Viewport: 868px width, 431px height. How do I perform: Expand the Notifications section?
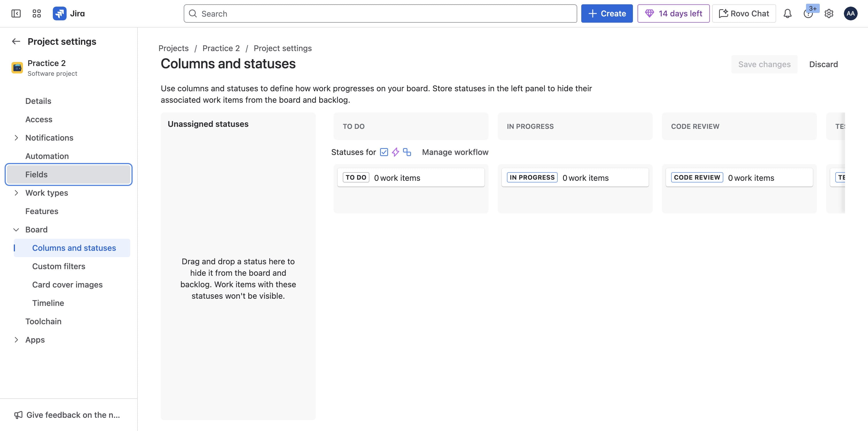16,138
